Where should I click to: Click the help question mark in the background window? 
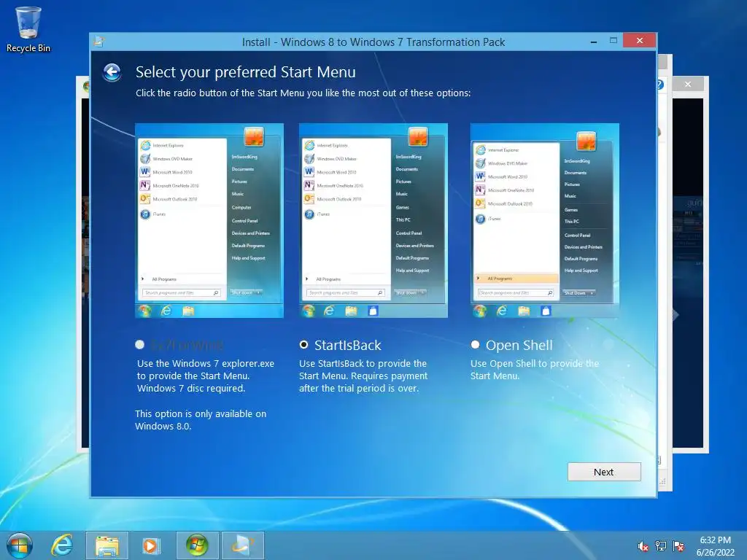[660, 85]
